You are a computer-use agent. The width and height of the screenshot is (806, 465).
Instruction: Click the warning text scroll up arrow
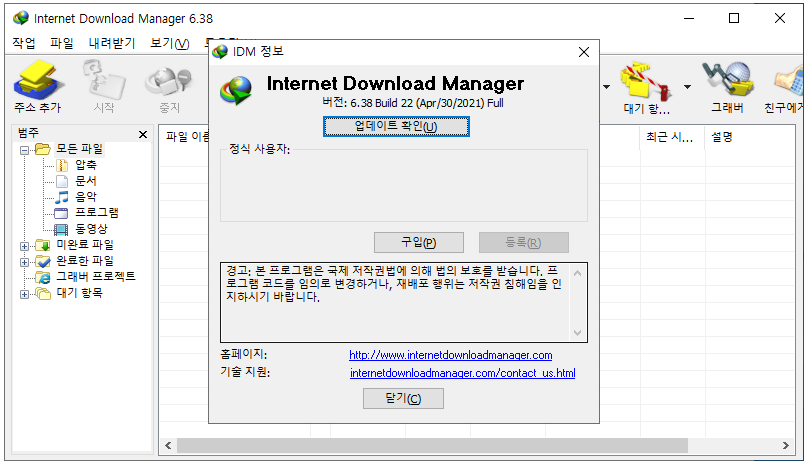[x=577, y=273]
